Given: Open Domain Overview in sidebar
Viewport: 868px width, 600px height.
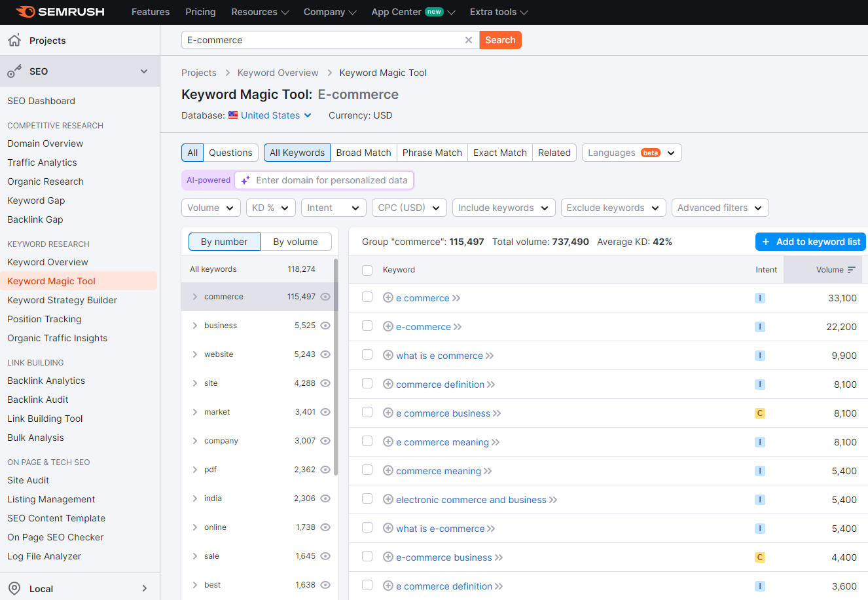Looking at the screenshot, I should pyautogui.click(x=45, y=143).
